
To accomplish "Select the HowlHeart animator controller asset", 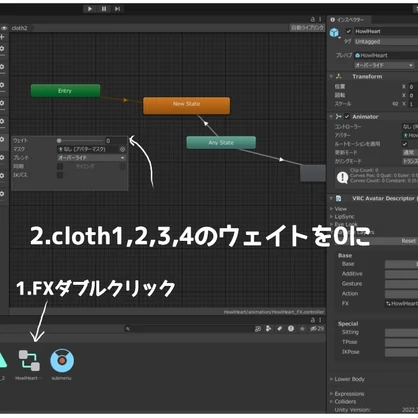I will pos(29,361).
